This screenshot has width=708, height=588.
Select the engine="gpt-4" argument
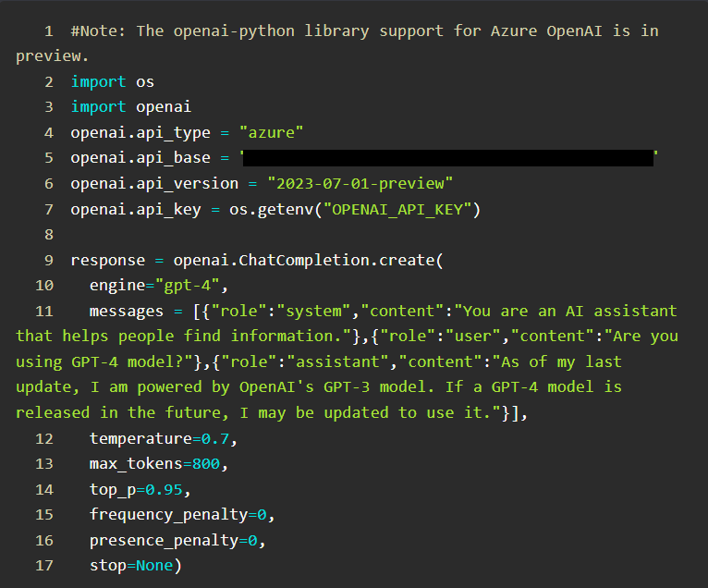pyautogui.click(x=154, y=286)
